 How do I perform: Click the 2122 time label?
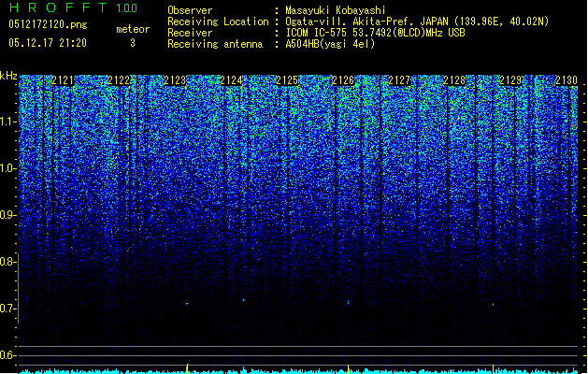[x=119, y=80]
